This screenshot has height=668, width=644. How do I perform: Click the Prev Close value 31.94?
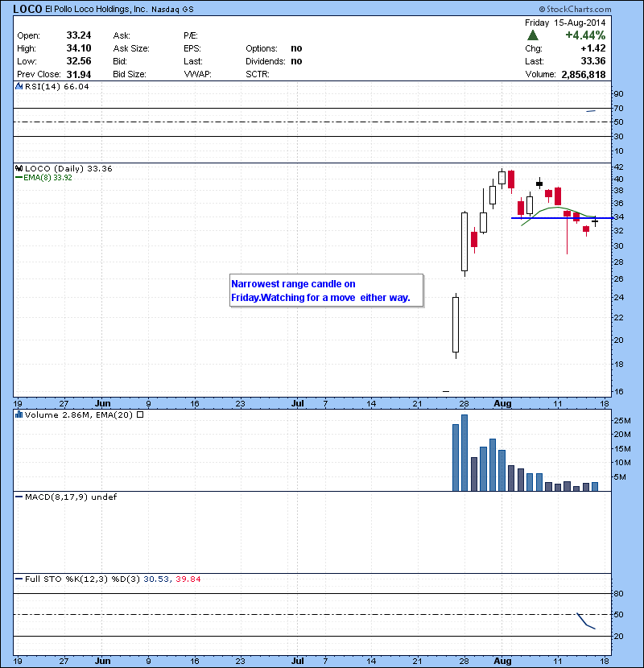coord(79,75)
